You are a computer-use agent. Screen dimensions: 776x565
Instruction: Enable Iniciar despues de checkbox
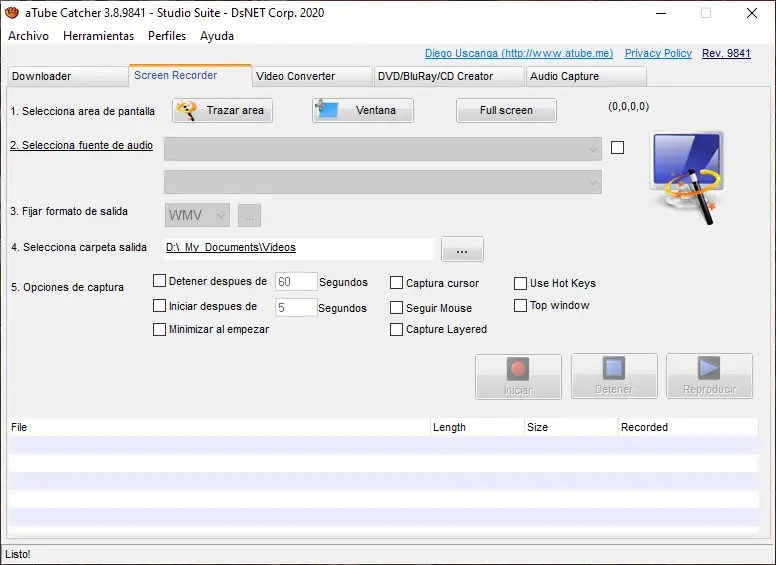click(159, 306)
